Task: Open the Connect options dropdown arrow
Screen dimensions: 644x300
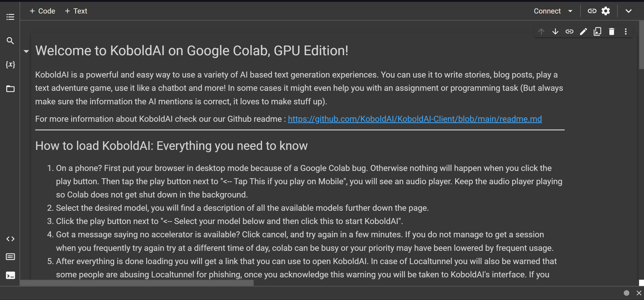Action: (570, 11)
